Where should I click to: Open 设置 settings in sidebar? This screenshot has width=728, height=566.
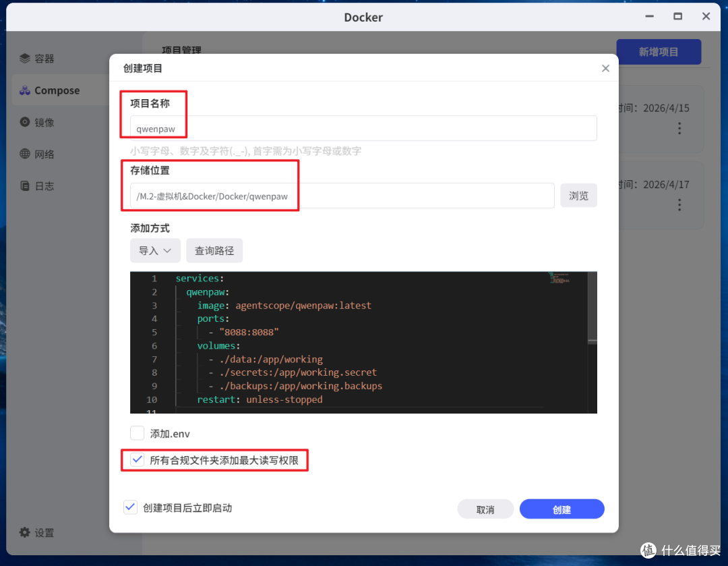[37, 532]
